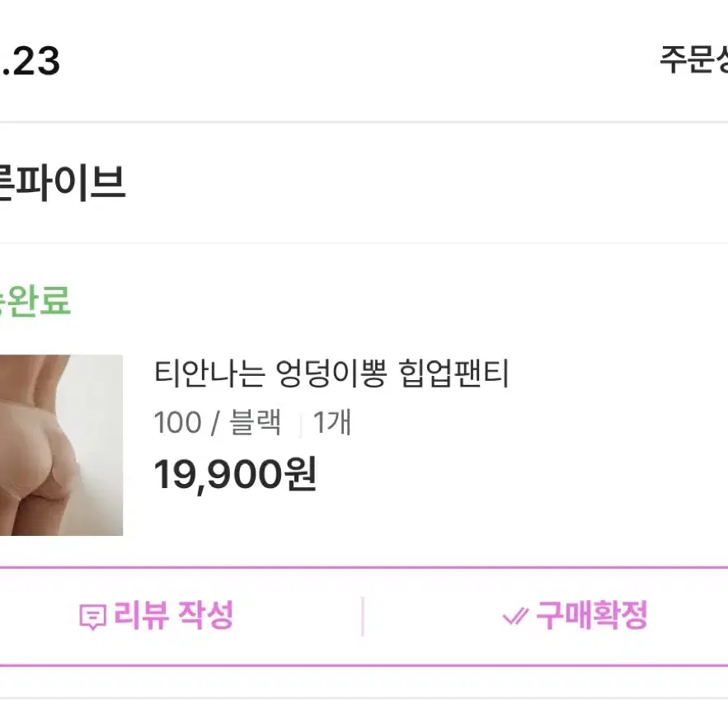Open product title 티안나는 엉덩이뽕 힙업팬티
Screen dimensions: 728x728
[331, 373]
